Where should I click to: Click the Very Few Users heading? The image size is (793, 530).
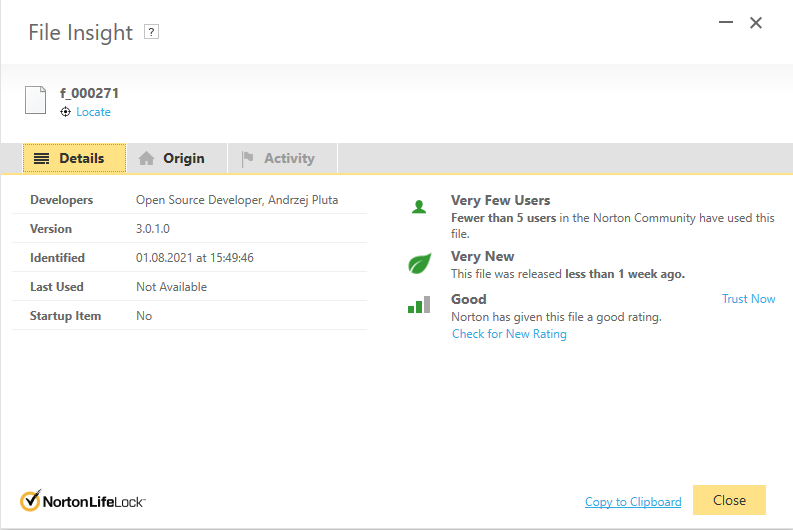(500, 200)
